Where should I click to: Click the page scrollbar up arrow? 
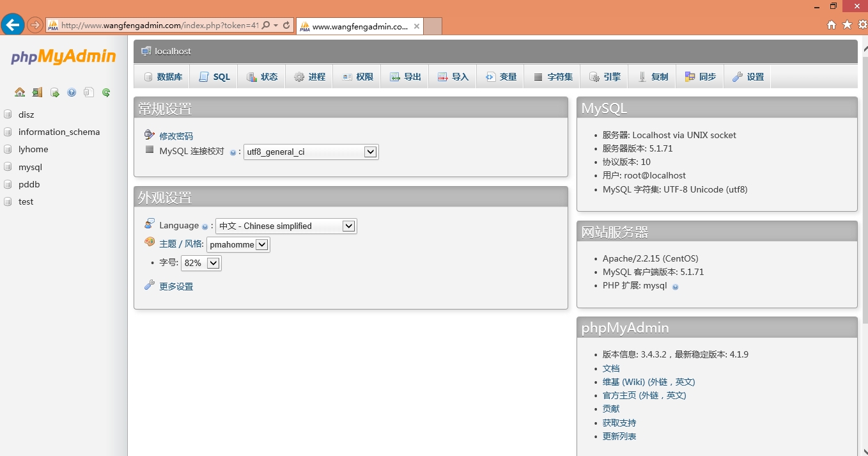[864, 47]
